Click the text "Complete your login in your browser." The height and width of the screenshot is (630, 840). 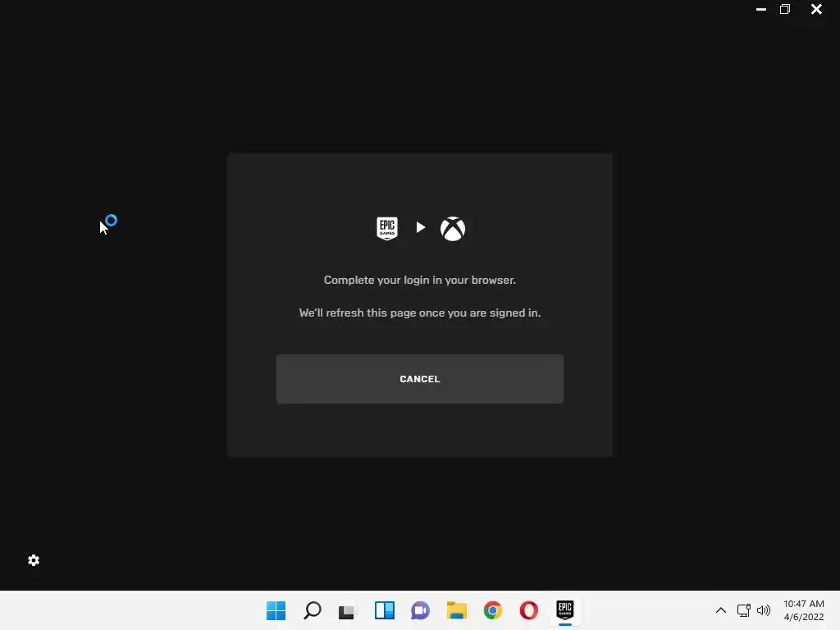(x=419, y=281)
